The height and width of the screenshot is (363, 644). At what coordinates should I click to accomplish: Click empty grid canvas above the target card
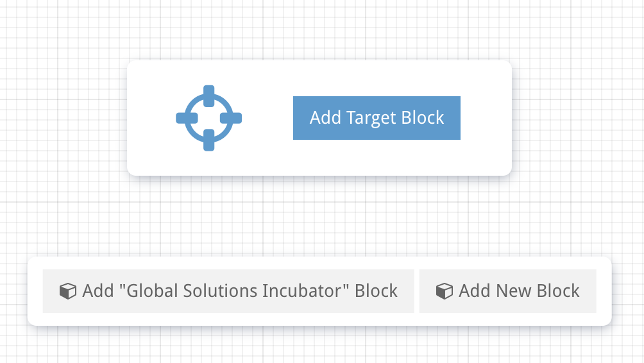(319, 29)
